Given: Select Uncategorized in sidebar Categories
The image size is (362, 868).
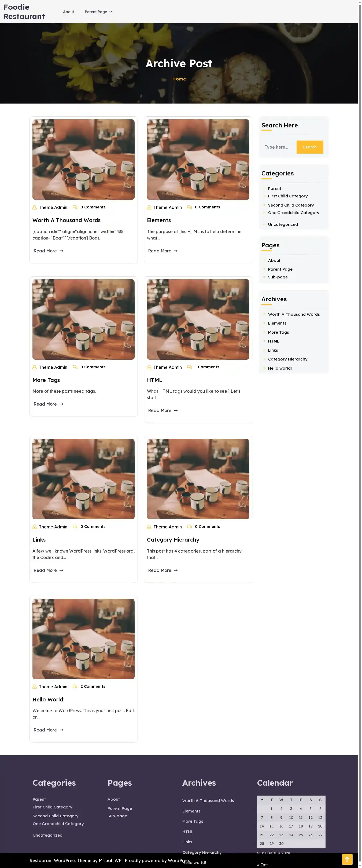Looking at the screenshot, I should [283, 224].
